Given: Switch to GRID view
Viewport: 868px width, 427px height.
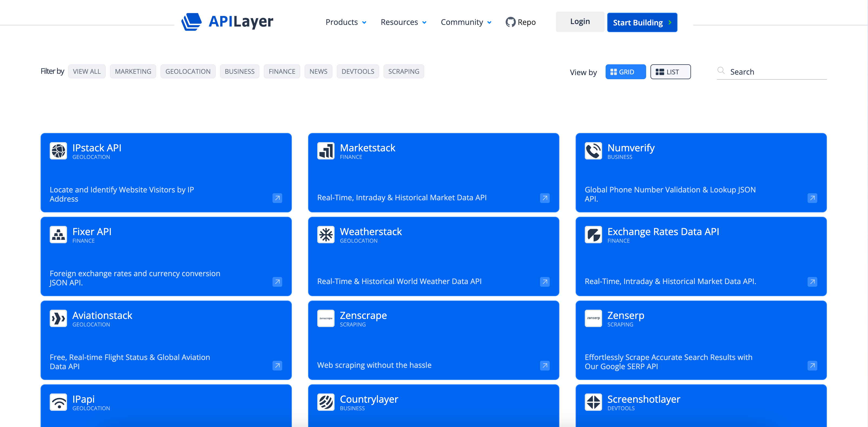Looking at the screenshot, I should [x=625, y=72].
